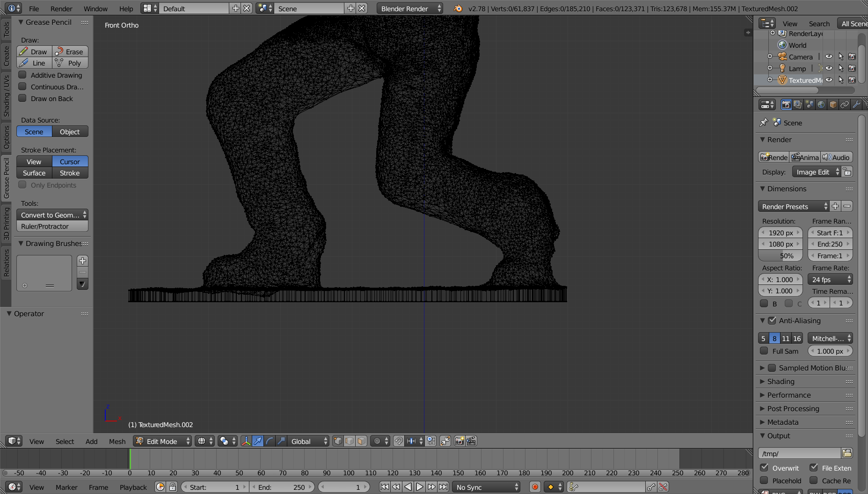868x494 pixels.
Task: Select anti-aliasing samples 16
Action: coord(797,338)
